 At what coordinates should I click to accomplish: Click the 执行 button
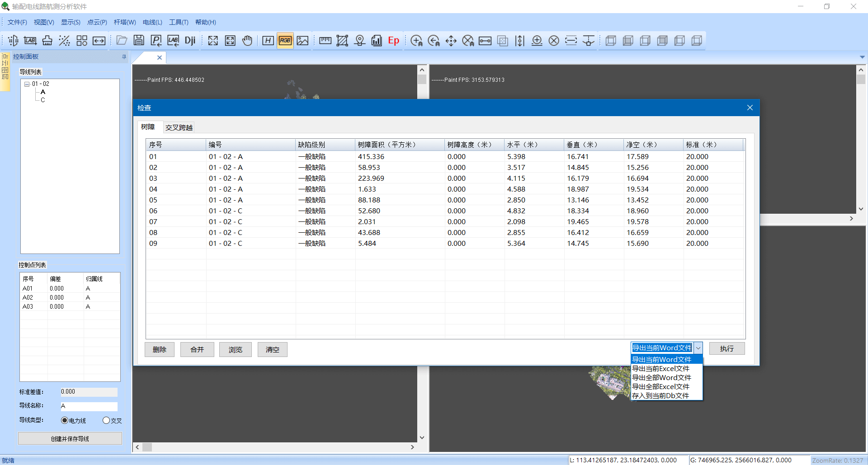(726, 348)
